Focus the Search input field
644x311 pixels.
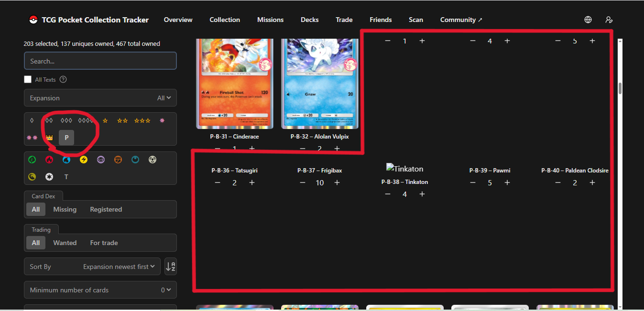tap(100, 61)
